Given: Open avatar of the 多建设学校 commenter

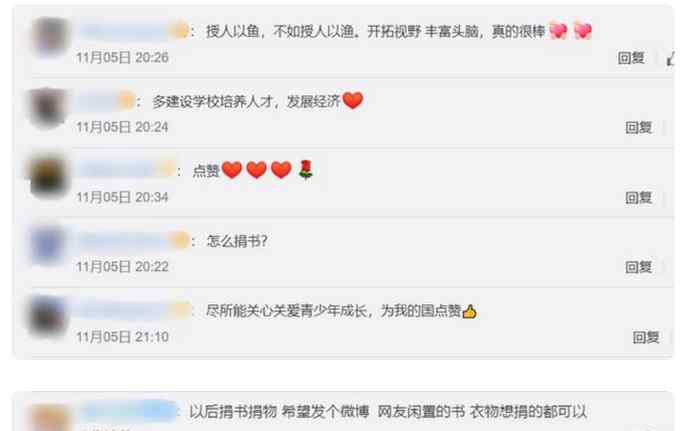Looking at the screenshot, I should (x=46, y=107).
